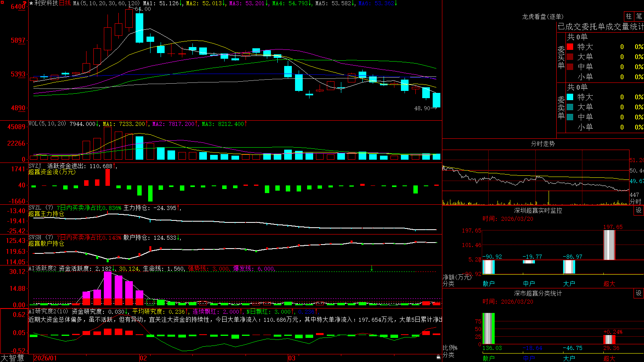
Task: Click the 超大 29.36 bar in 分类统计
Action: [x=609, y=339]
